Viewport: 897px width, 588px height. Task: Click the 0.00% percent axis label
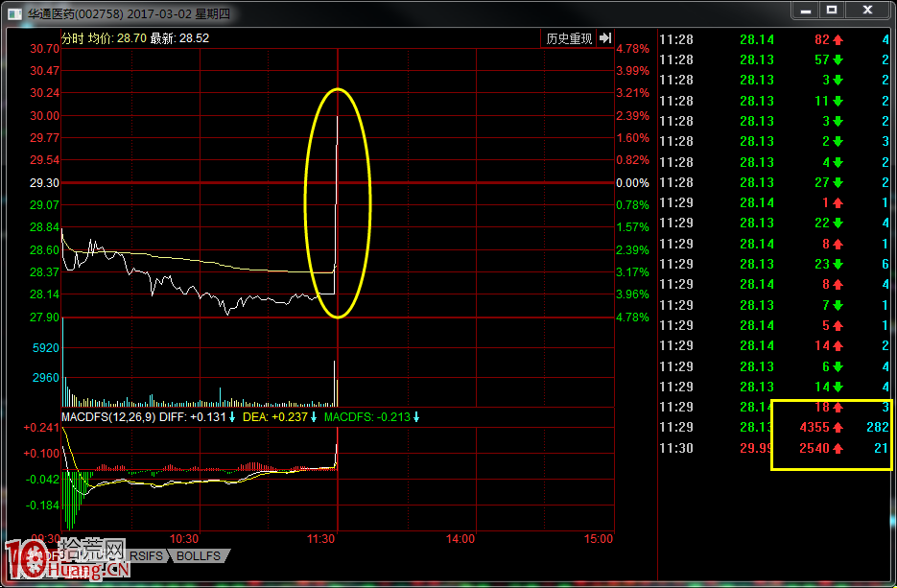633,183
